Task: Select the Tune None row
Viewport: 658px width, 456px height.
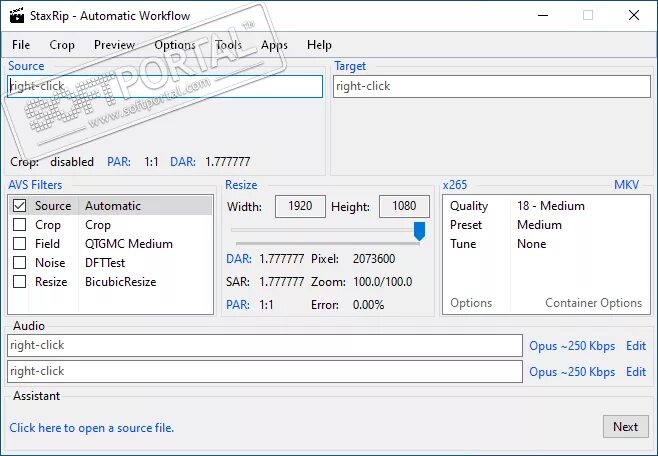Action: 546,243
